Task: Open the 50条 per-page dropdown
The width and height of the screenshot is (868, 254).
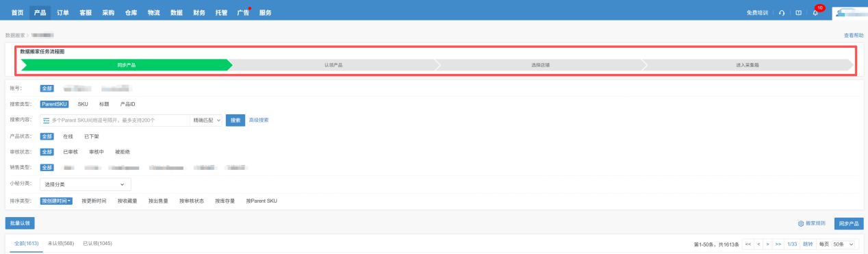Action: [x=844, y=244]
